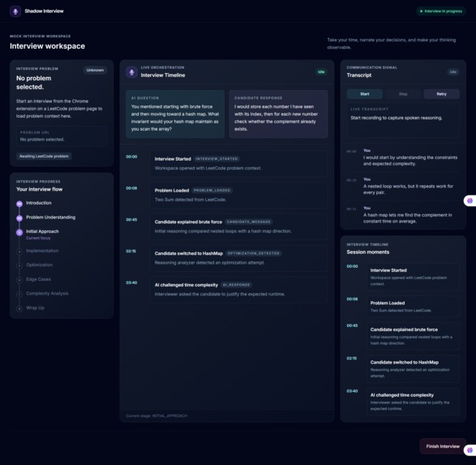The image size is (476, 465).
Task: Click the Idle badge in Interview Timeline
Action: coord(321,72)
